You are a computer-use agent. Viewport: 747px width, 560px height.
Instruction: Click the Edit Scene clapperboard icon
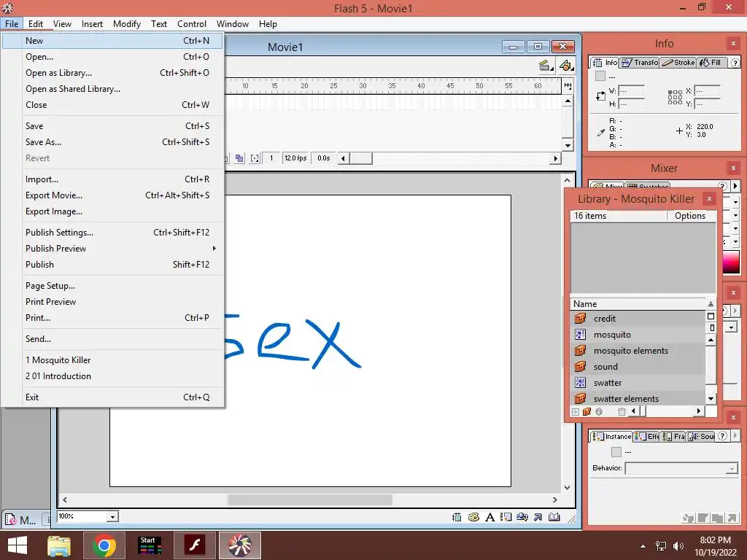click(x=546, y=66)
